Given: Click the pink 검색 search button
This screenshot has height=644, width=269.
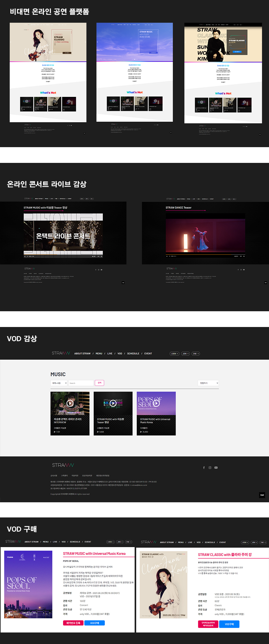Looking at the screenshot, I should tap(99, 383).
